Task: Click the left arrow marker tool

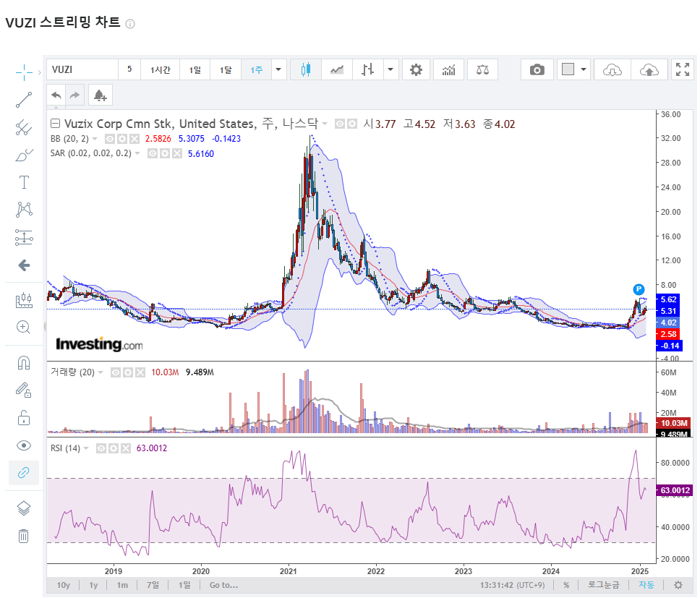Action: (x=24, y=265)
